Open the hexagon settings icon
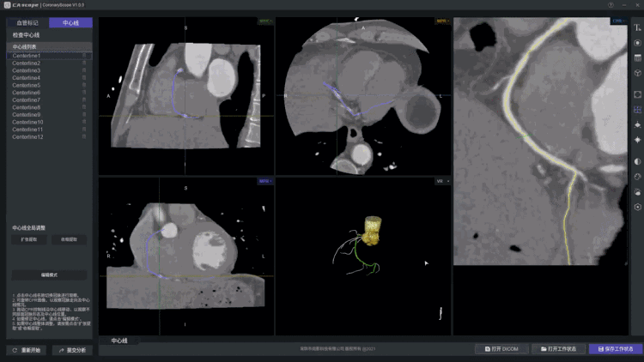This screenshot has height=362, width=644. (x=637, y=207)
